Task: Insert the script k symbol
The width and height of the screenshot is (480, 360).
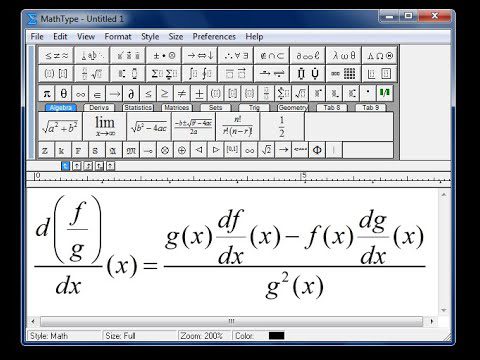Action: point(62,150)
